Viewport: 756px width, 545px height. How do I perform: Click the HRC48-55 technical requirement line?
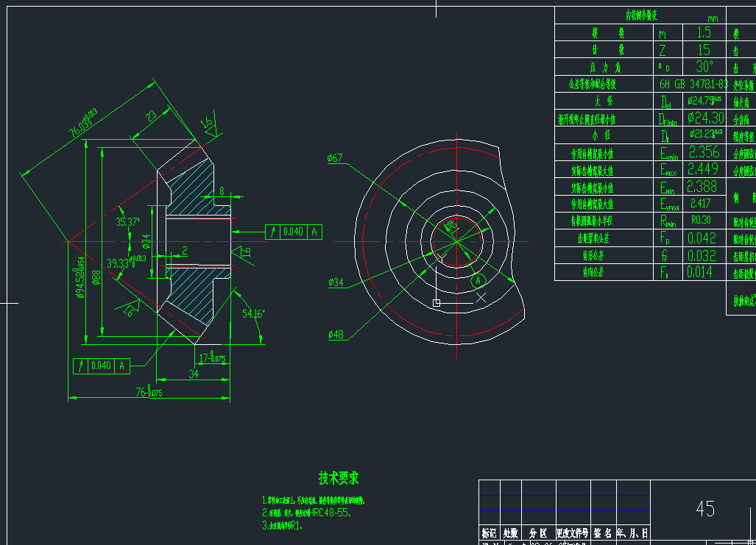click(x=309, y=512)
